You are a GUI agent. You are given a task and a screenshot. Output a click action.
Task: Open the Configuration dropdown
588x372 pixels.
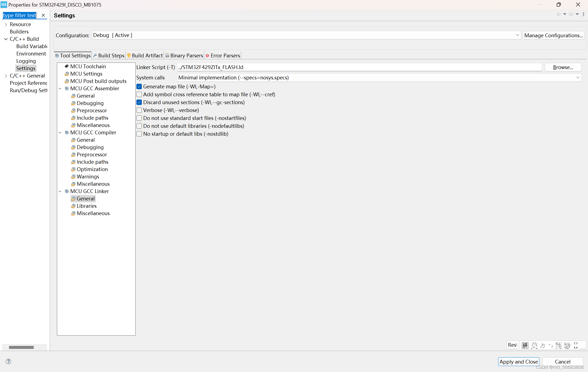[306, 35]
